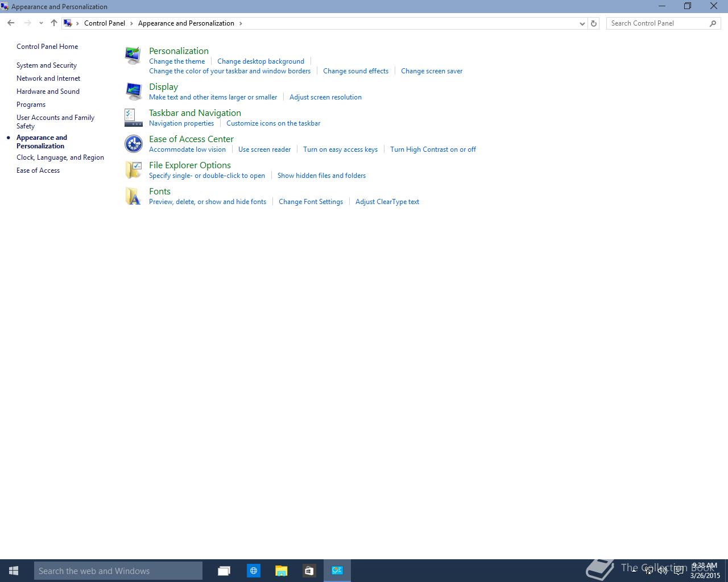Open the Programs category

pos(31,105)
